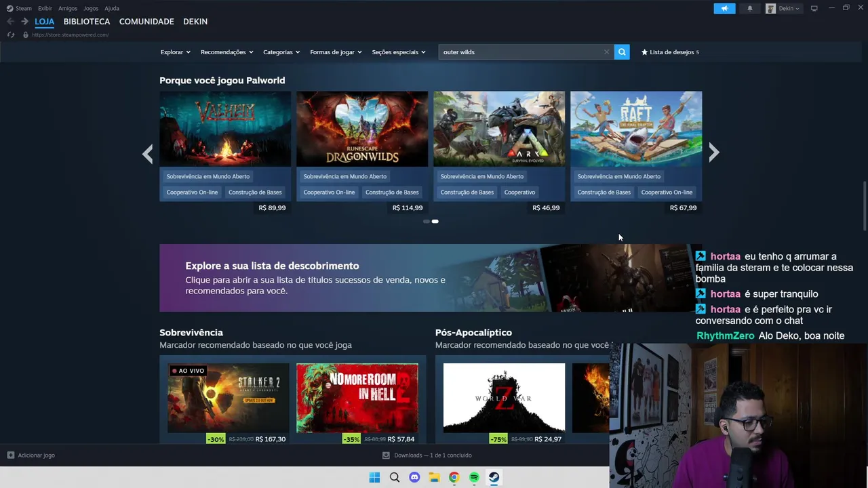Expand the Formas de jogar dropdown
Viewport: 868px width, 488px height.
point(336,52)
